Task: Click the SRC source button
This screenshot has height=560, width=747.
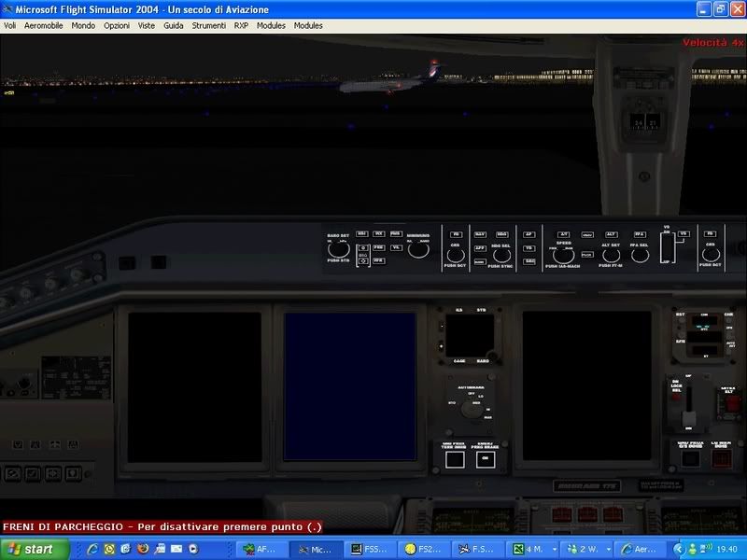Action: pos(529,261)
